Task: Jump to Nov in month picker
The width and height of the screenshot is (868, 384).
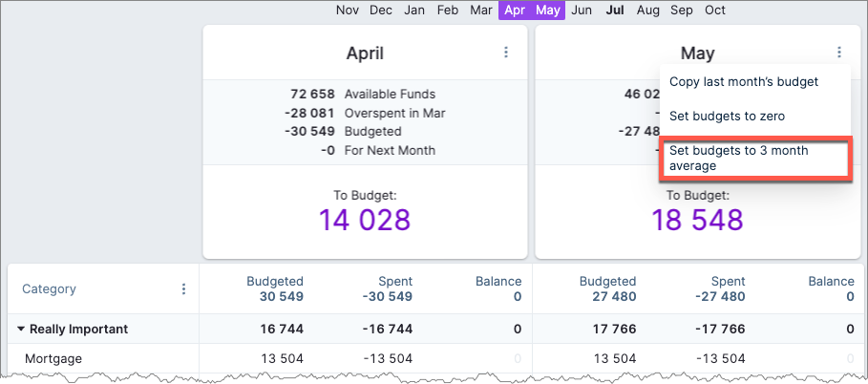Action: tap(348, 11)
